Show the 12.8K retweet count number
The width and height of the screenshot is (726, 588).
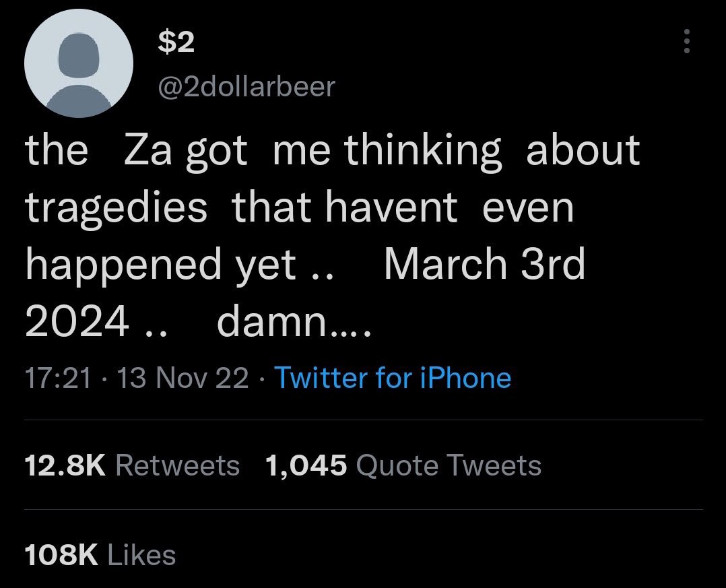[65, 465]
